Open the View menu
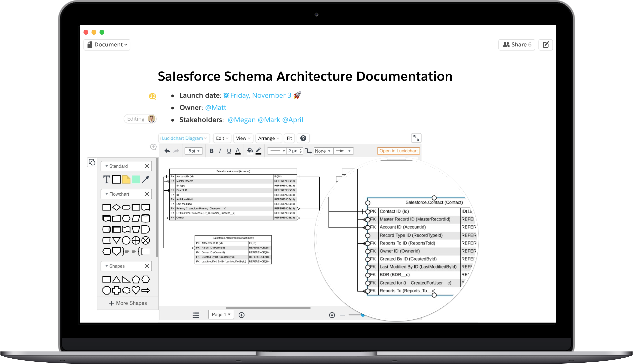633x364 pixels. pos(243,138)
